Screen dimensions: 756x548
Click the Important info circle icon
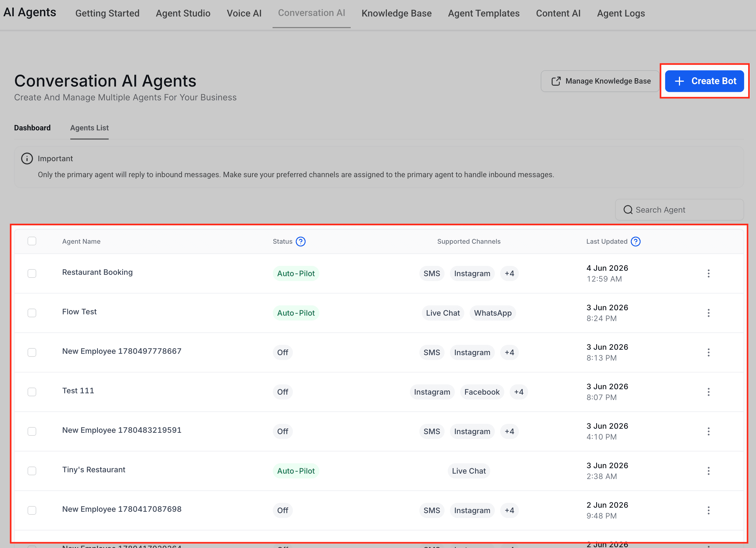[x=27, y=159]
